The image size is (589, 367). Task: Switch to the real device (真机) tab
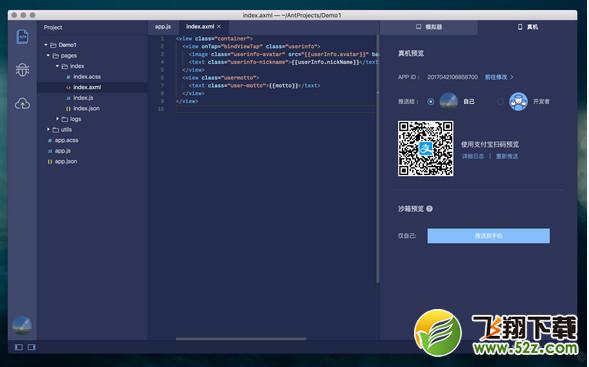[527, 27]
